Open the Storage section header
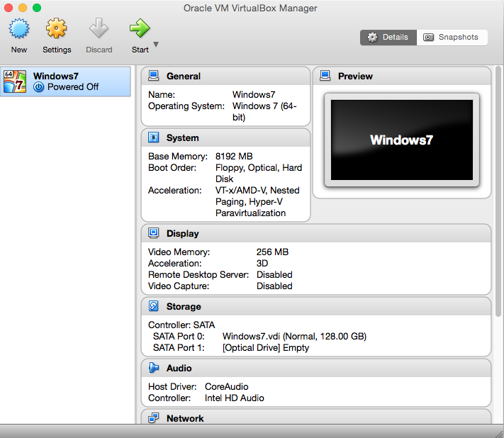The height and width of the screenshot is (438, 504). click(x=316, y=307)
